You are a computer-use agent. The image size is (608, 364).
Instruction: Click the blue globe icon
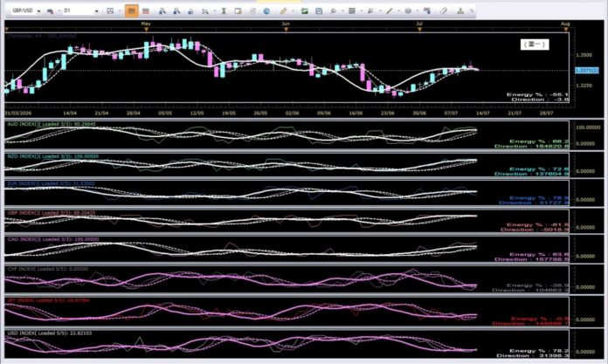tap(266, 11)
